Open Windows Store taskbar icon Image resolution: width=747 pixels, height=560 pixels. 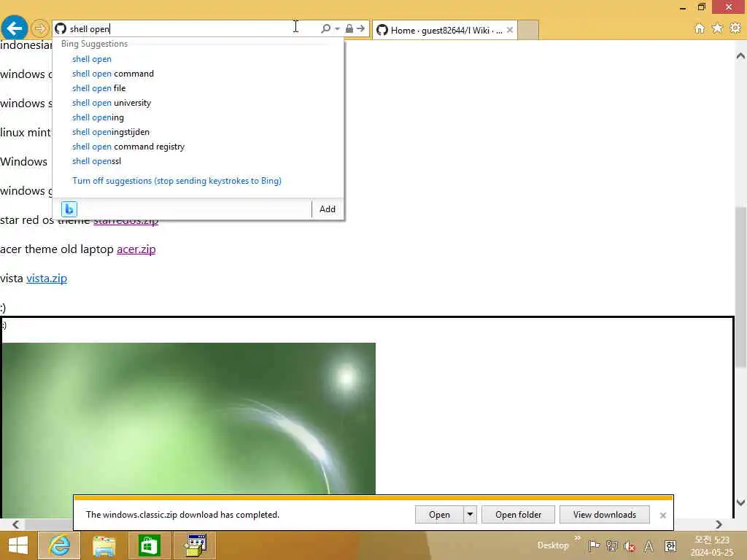[x=149, y=545]
